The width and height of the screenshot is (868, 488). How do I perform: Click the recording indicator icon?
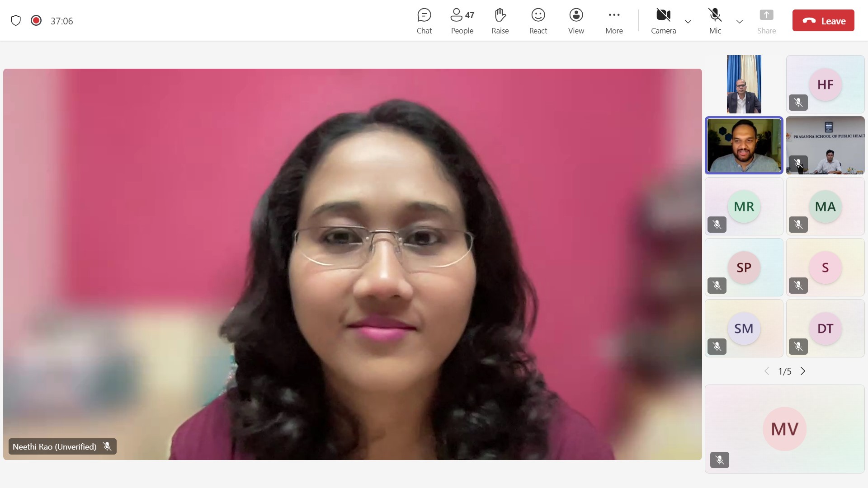click(x=36, y=21)
